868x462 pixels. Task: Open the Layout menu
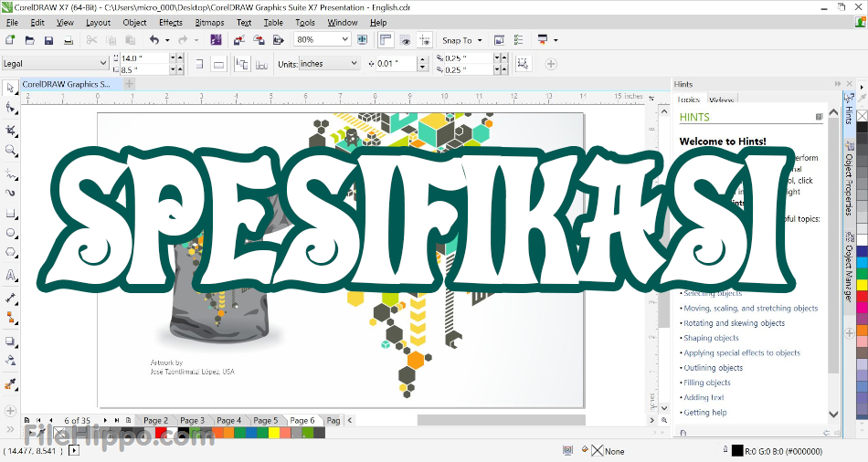click(x=98, y=23)
